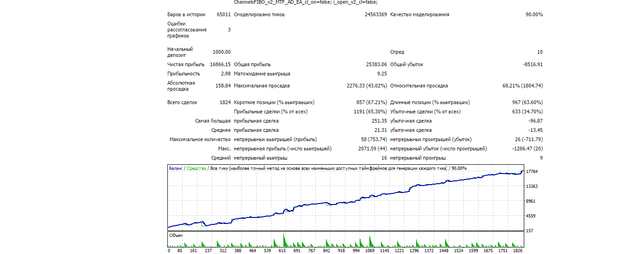Image resolution: width=644 pixels, height=254 pixels.
Task: Click the gross loss value -8516.91
Action: tap(533, 64)
